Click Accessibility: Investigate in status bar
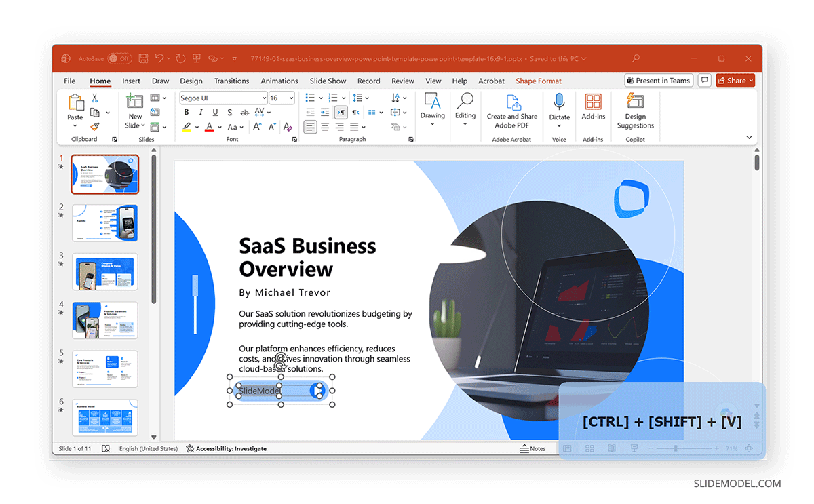 pos(227,448)
